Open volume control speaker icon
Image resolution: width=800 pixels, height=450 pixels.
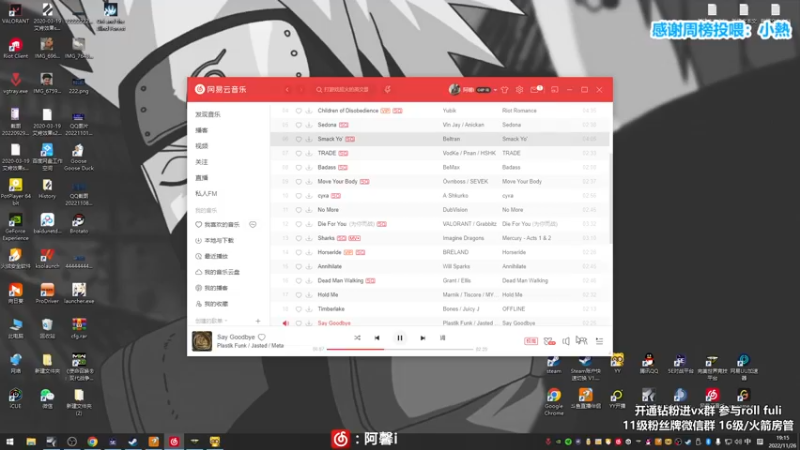[566, 341]
